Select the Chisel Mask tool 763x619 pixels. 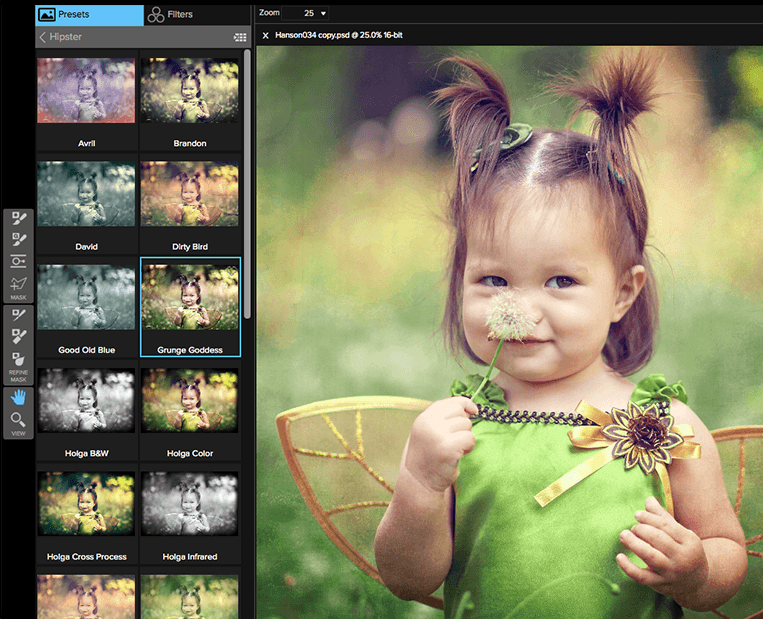tap(18, 337)
